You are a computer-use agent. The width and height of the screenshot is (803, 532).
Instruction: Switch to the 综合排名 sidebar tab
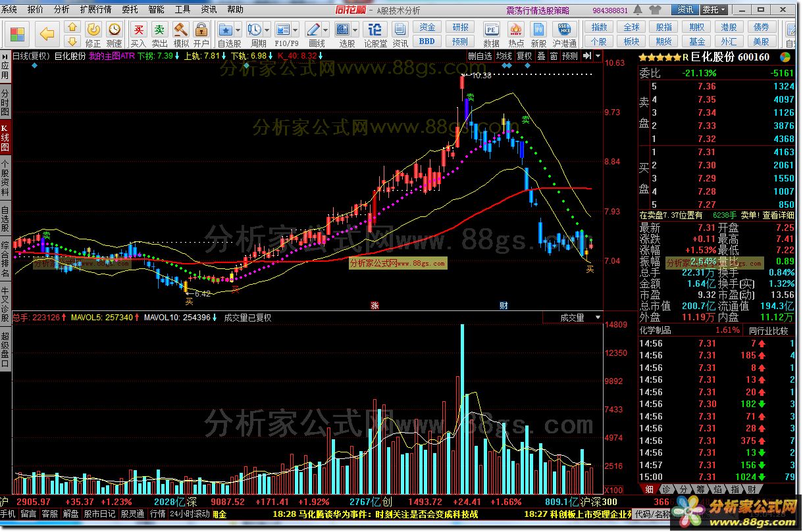click(x=5, y=259)
